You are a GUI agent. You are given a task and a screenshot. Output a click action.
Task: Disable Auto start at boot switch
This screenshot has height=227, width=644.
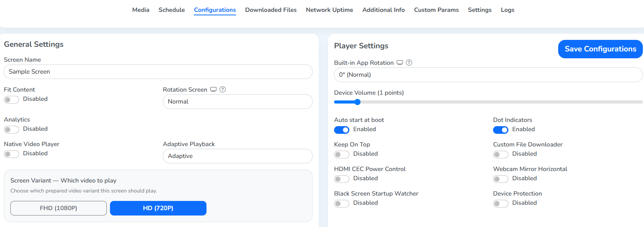point(342,130)
